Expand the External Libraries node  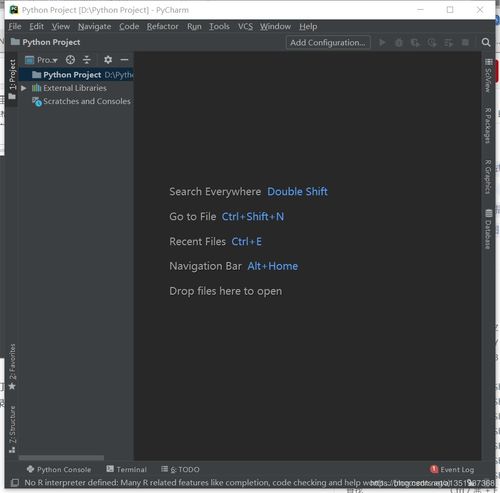tap(24, 88)
